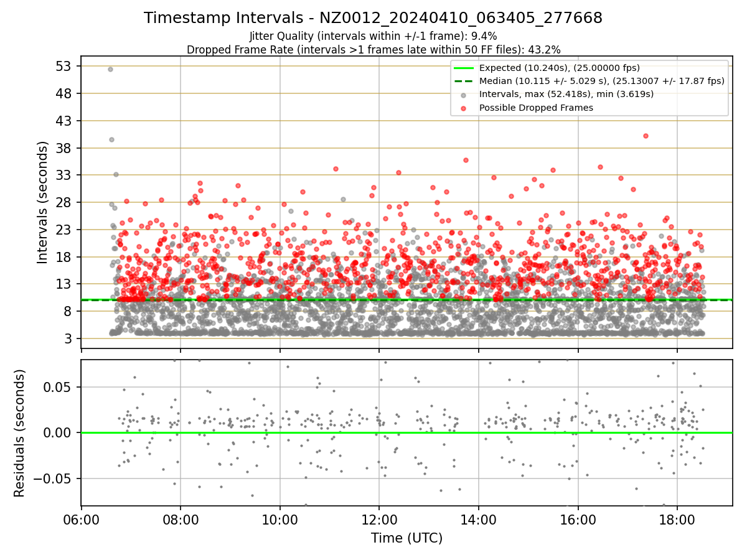Click the green Expected line legend sample
Viewport: 747px width, 560px height.
click(464, 68)
